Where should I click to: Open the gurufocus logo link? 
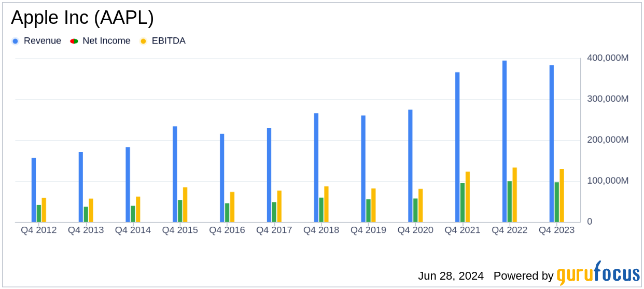pos(598,273)
